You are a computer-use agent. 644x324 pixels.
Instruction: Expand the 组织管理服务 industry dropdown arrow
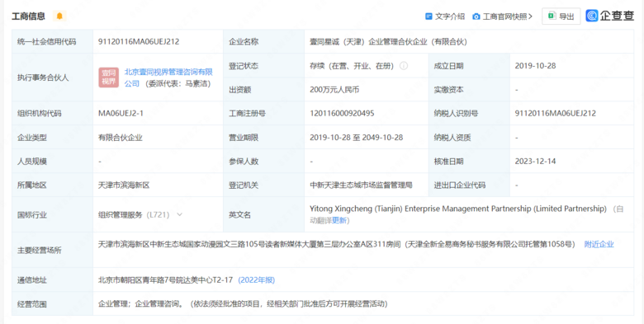pos(179,214)
